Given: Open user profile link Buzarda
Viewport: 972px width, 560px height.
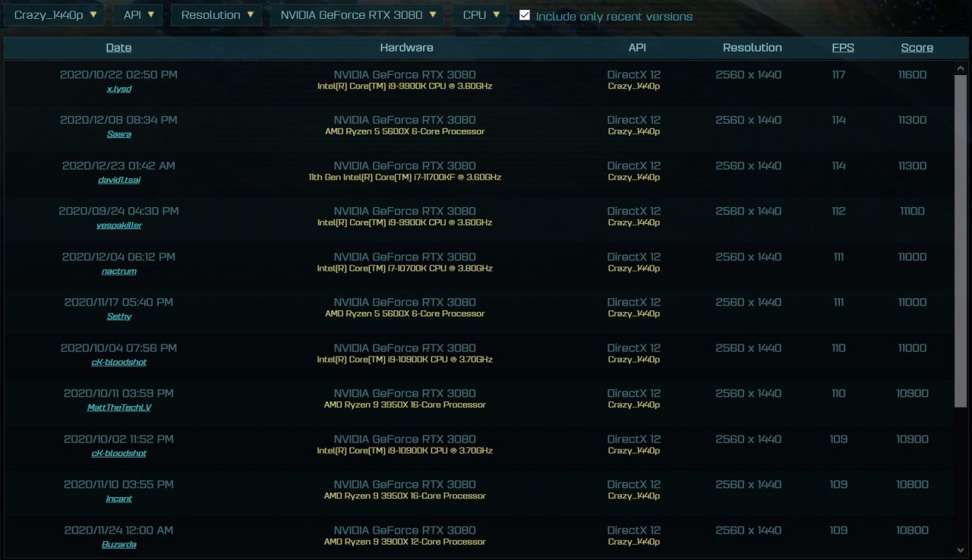Looking at the screenshot, I should click(x=118, y=544).
